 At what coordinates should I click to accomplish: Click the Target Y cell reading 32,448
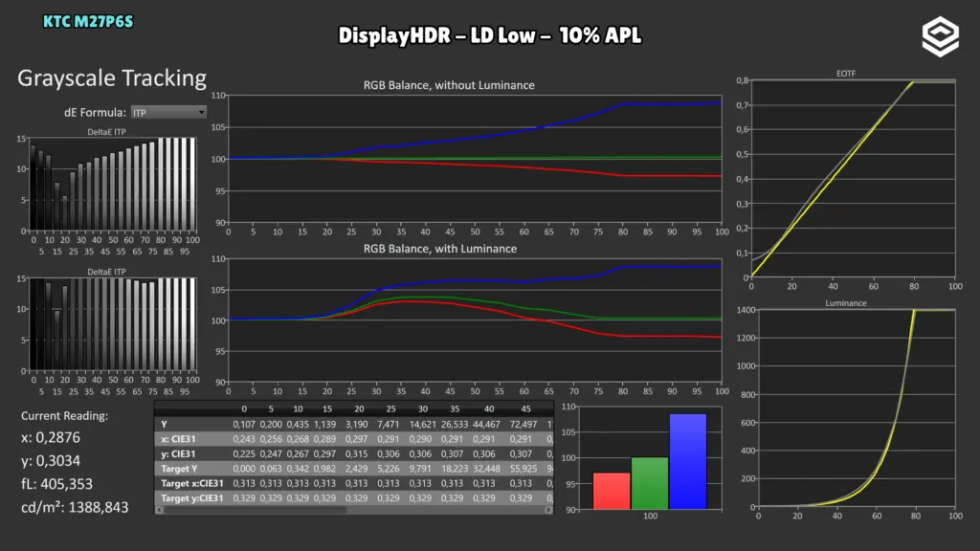(x=486, y=469)
